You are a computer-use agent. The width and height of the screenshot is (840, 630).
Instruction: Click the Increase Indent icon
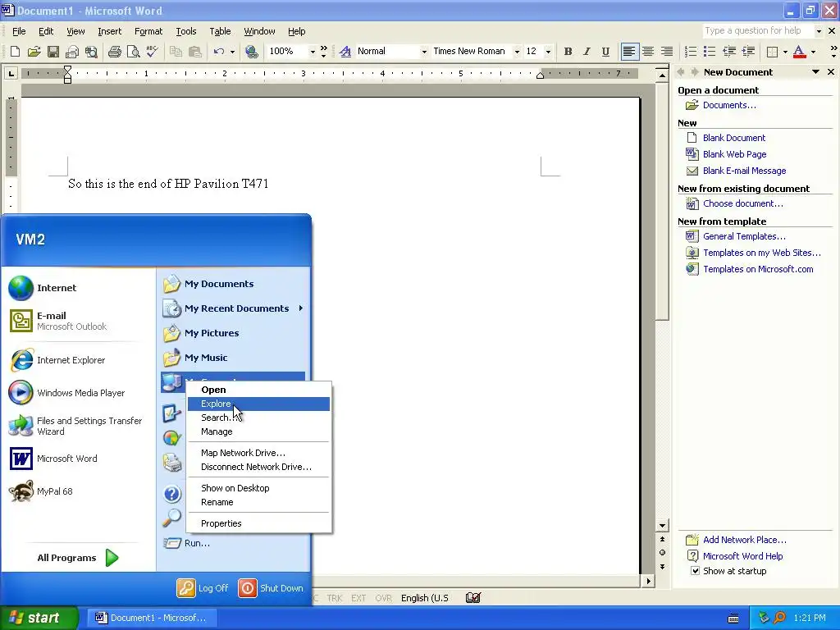[x=748, y=52]
